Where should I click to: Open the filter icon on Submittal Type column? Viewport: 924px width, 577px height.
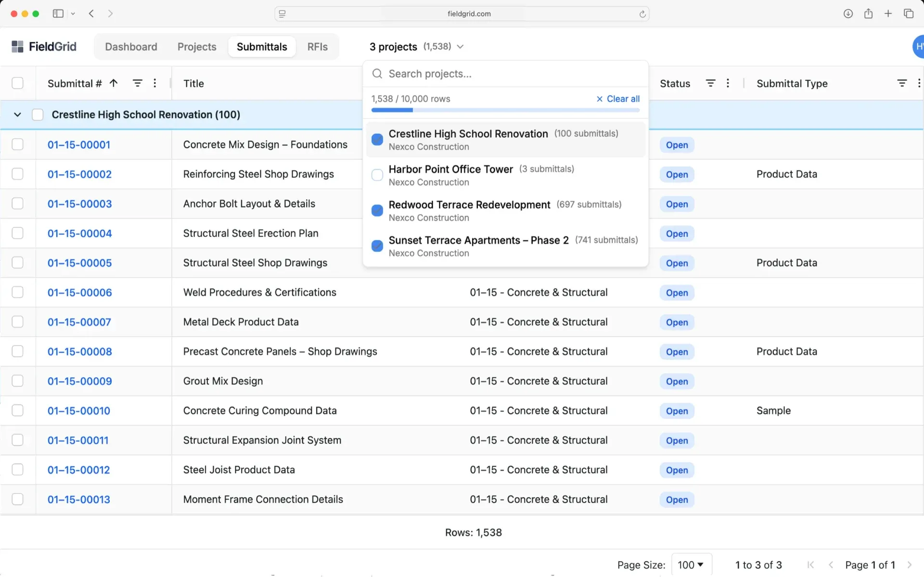902,83
